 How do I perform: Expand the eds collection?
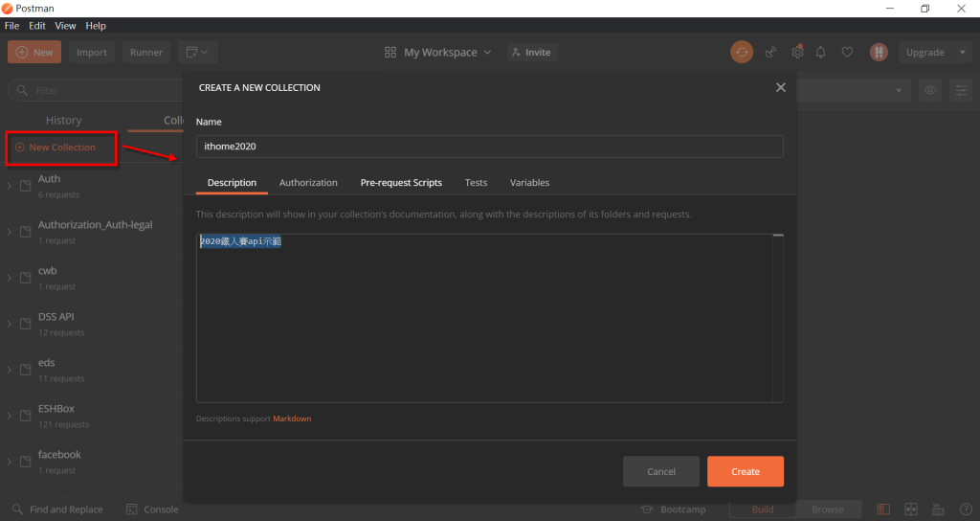click(x=10, y=370)
